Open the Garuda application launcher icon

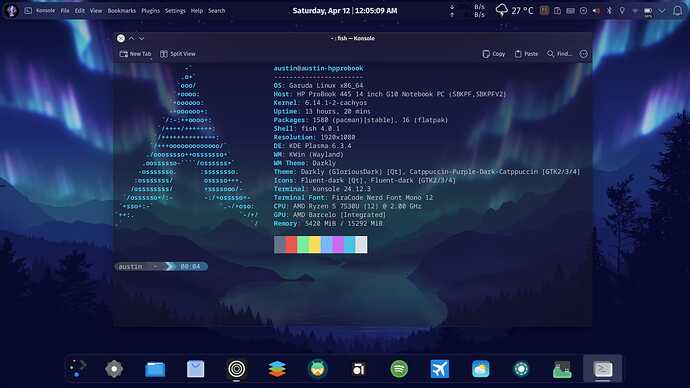coord(11,11)
